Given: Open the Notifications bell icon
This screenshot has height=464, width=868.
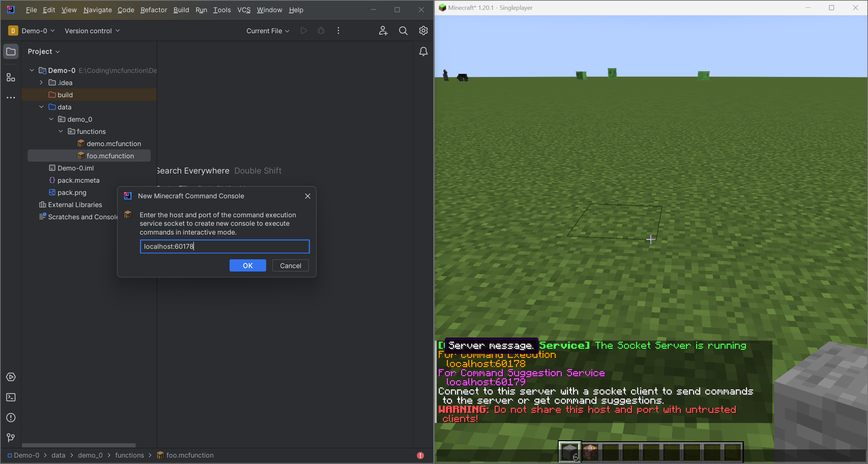Looking at the screenshot, I should tap(423, 52).
